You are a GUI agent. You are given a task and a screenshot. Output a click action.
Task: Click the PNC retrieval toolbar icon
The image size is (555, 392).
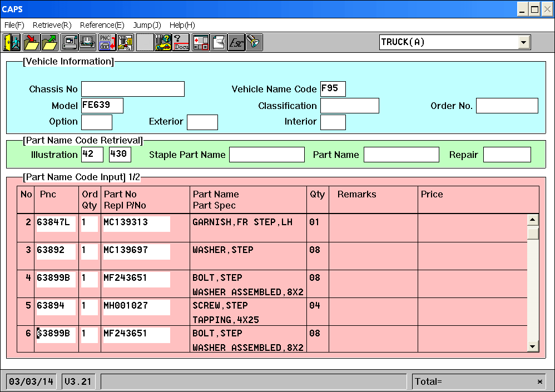pyautogui.click(x=107, y=42)
